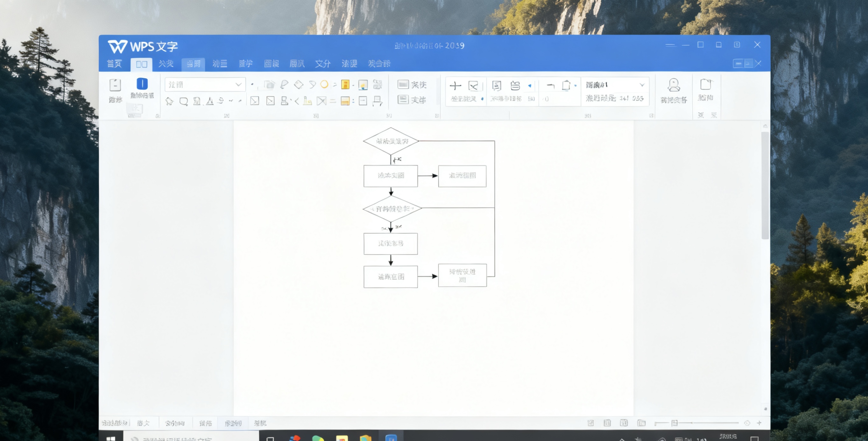868x441 pixels.
Task: Click the clipboard paste icon in ribbon
Action: (x=115, y=85)
